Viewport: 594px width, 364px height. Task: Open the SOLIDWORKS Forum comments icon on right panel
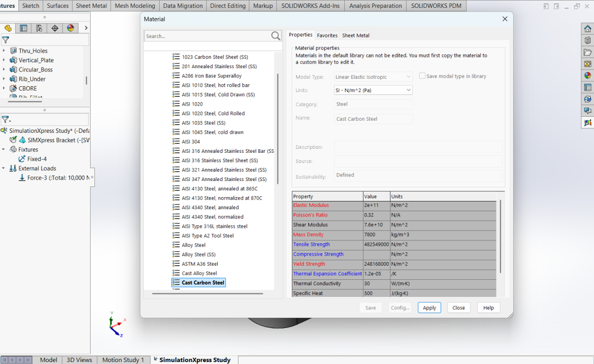[587, 110]
